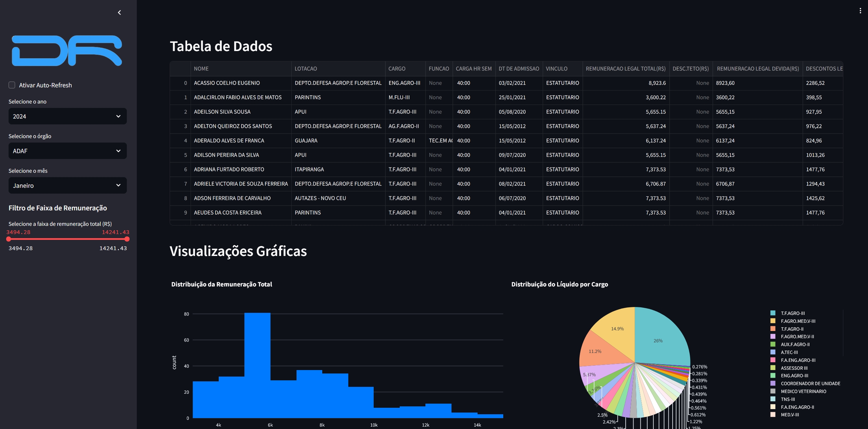Click the slider's right handle at 14241.43
The image size is (868, 429).
point(127,239)
